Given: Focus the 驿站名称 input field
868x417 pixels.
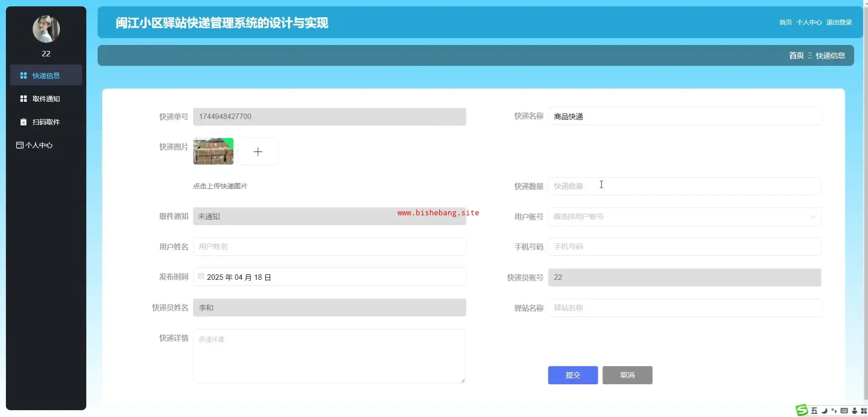Looking at the screenshot, I should (x=685, y=308).
